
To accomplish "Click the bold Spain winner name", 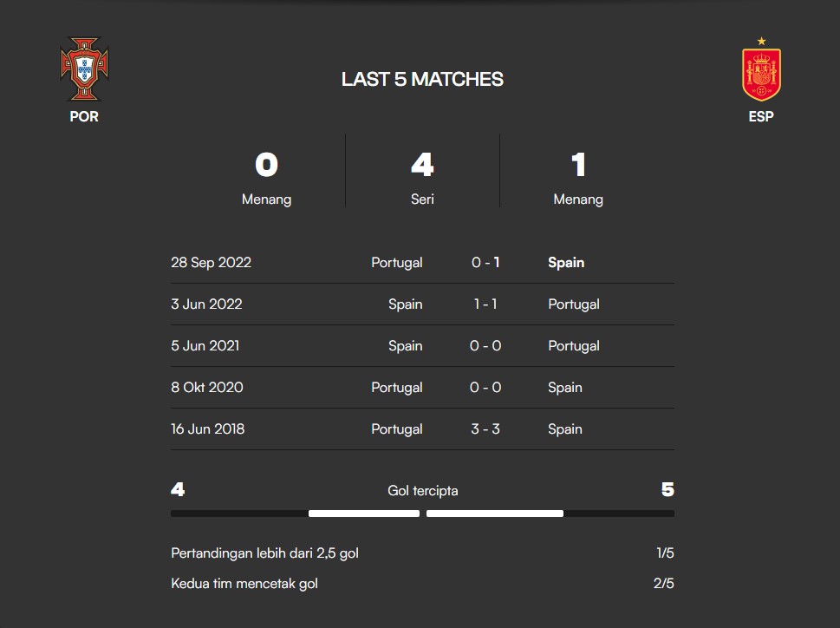I will pyautogui.click(x=566, y=263).
